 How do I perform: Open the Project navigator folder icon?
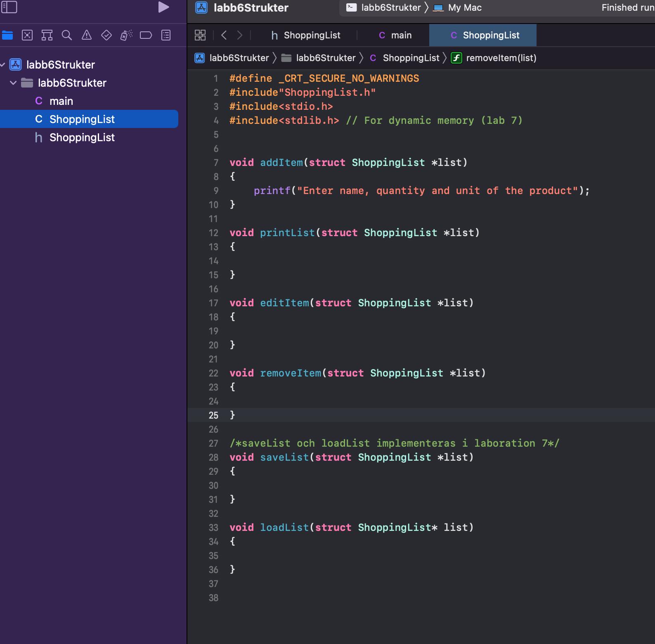(x=7, y=36)
